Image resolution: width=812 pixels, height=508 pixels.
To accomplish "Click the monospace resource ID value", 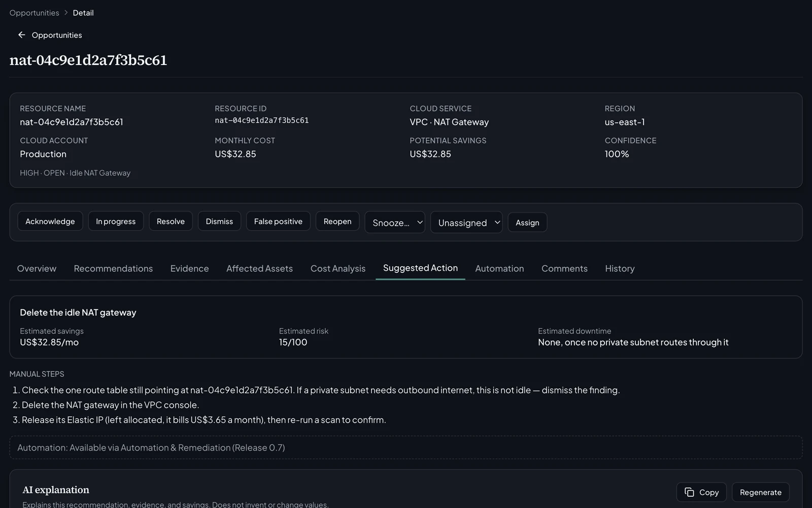I will 261,120.
